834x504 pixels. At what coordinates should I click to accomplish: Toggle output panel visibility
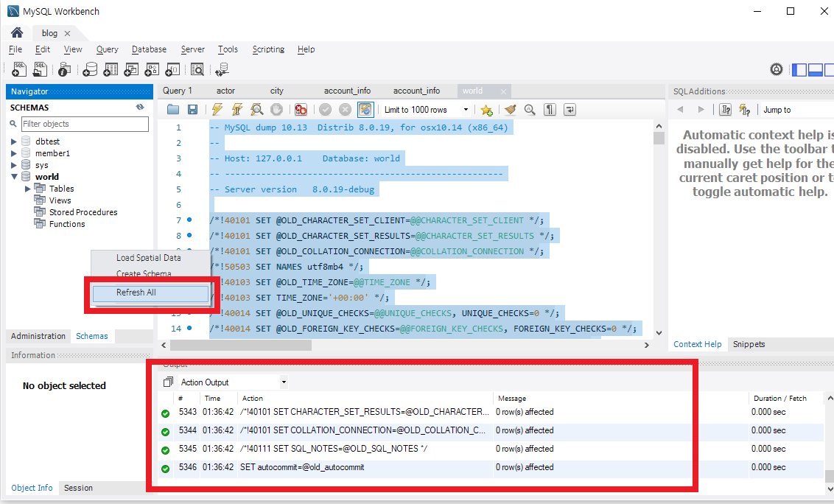816,70
